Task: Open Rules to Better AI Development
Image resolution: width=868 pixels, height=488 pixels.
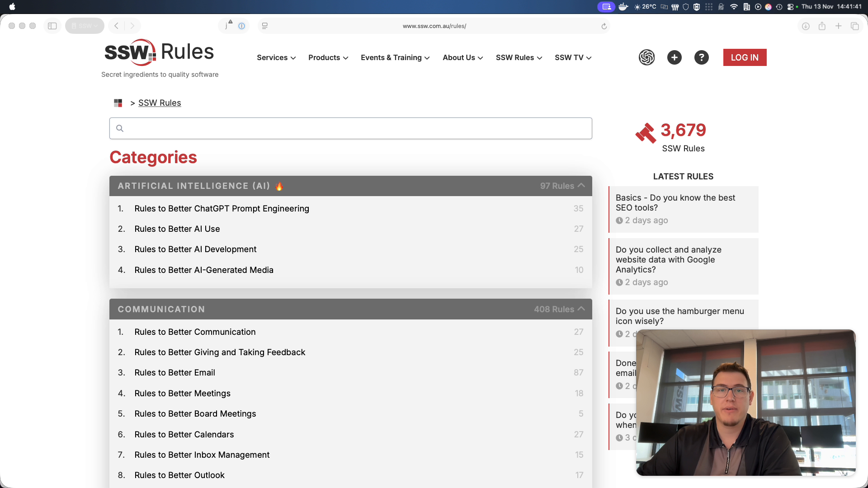Action: [x=195, y=249]
